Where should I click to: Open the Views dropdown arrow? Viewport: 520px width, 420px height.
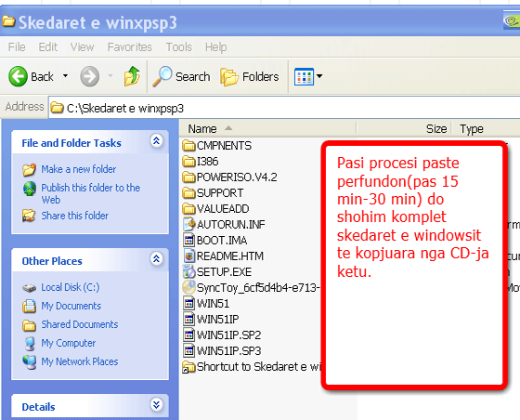pos(319,76)
